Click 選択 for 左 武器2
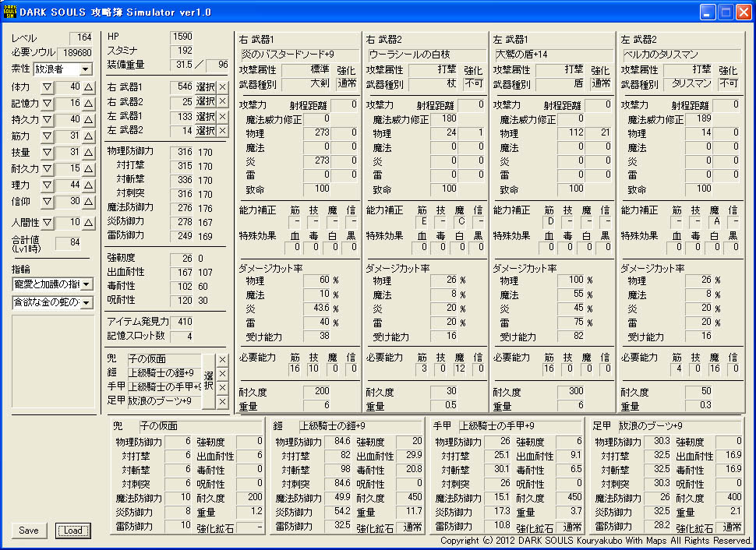The width and height of the screenshot is (756, 550). pos(206,131)
